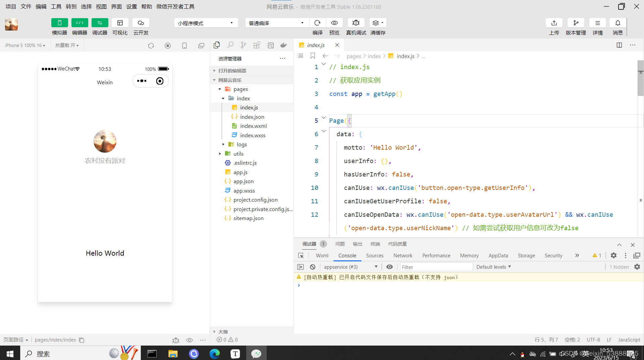
Task: Switch to the Network devtools tab
Action: (403, 256)
